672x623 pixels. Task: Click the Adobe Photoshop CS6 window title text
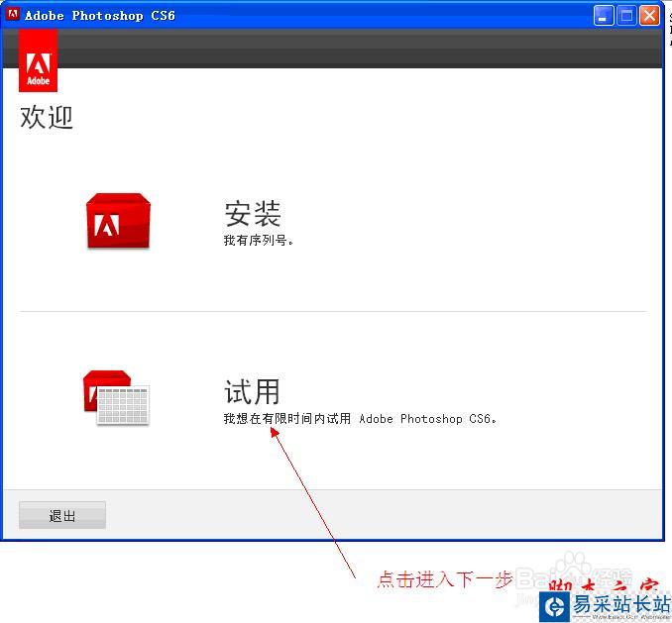(x=100, y=16)
